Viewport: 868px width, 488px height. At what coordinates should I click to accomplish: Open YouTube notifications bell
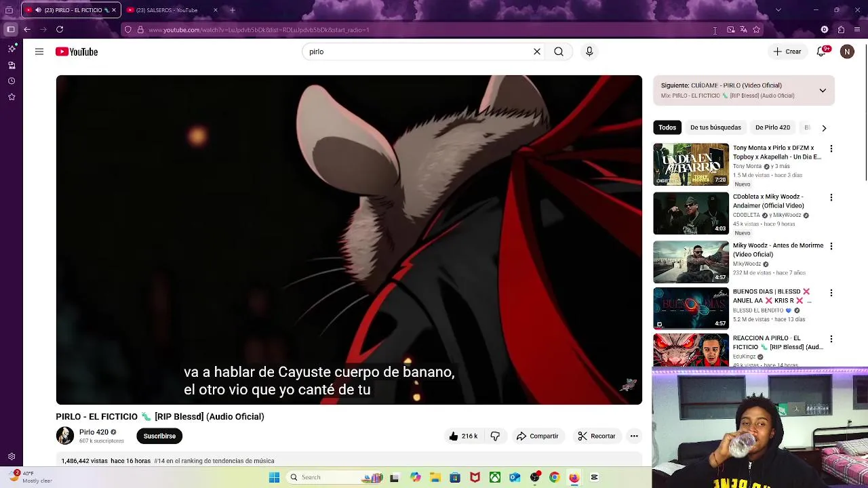(821, 52)
